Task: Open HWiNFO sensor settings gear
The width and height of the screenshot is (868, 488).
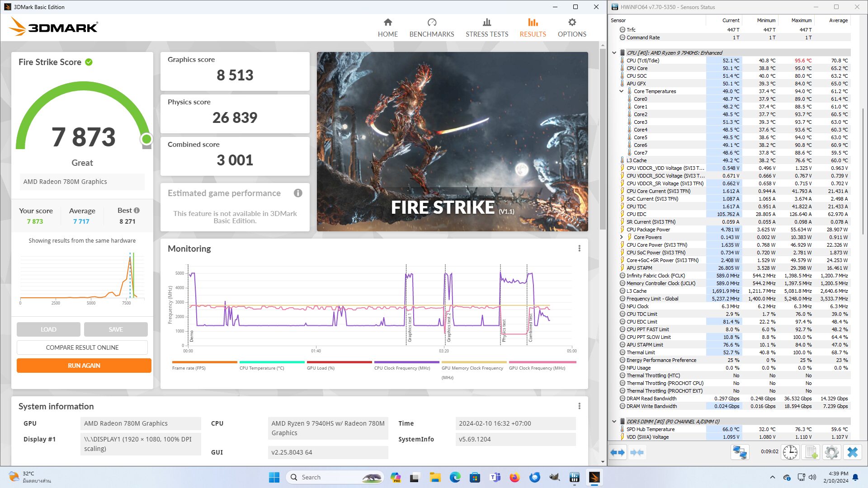Action: coord(831,452)
